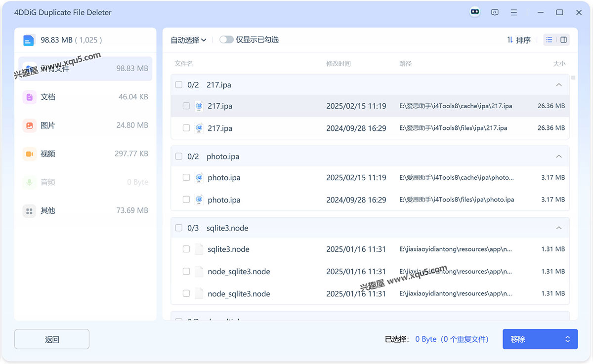Viewport: 593px width, 364px height.
Task: Switch to list view layout icon
Action: [550, 40]
